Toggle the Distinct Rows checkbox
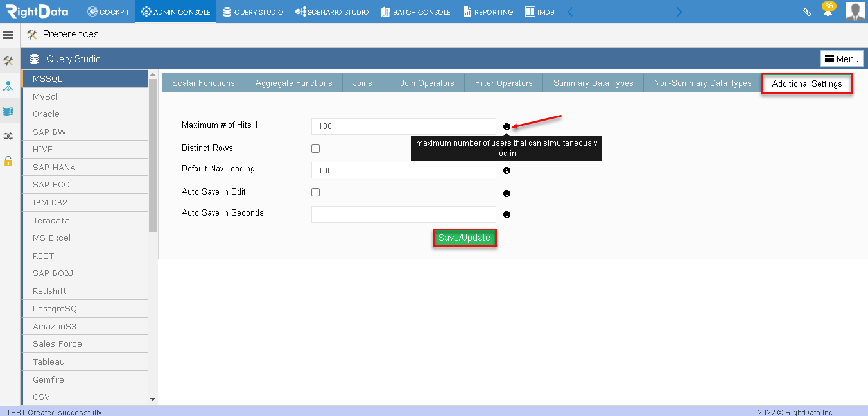Screen dimensions: 868x416 315,148
